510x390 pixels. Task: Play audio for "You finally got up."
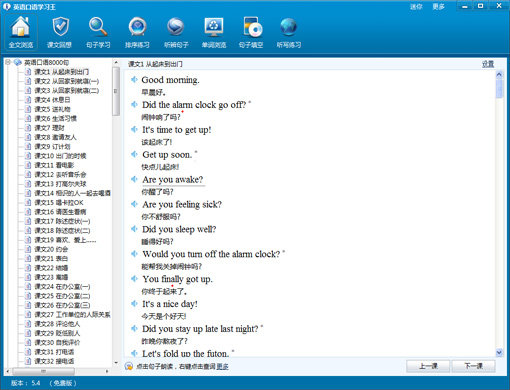coord(134,279)
